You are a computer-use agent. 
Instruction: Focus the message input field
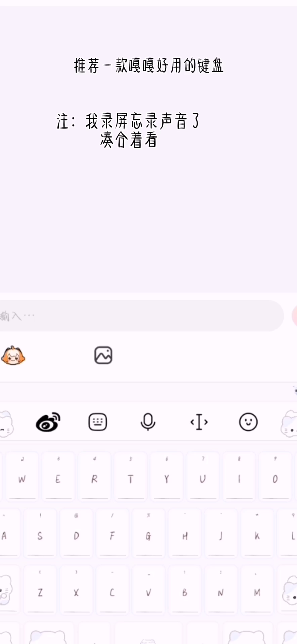point(141,316)
